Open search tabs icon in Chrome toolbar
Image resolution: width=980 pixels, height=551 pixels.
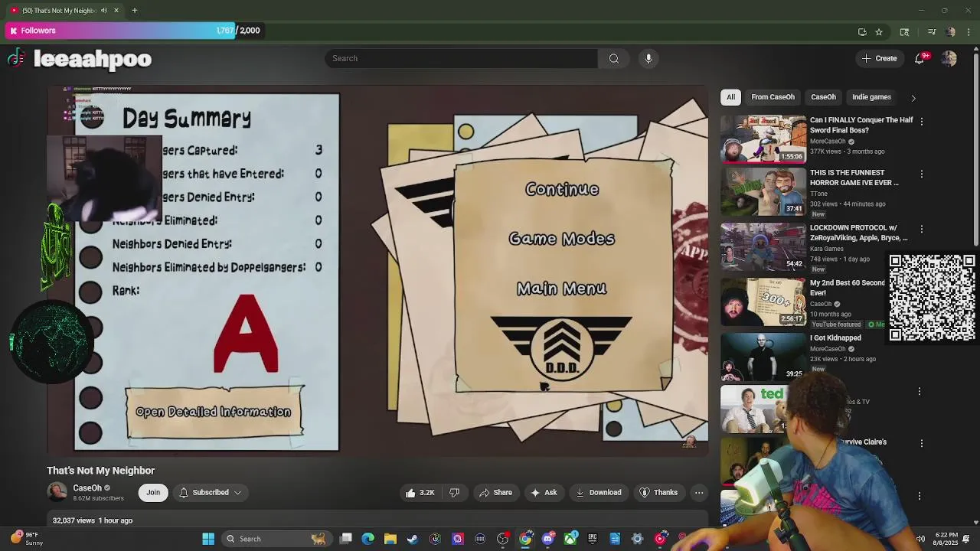[904, 31]
